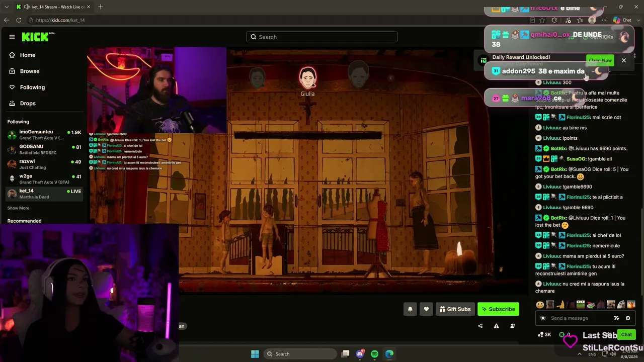
Task: Open razvwi channel in Following list
Action: [44, 164]
